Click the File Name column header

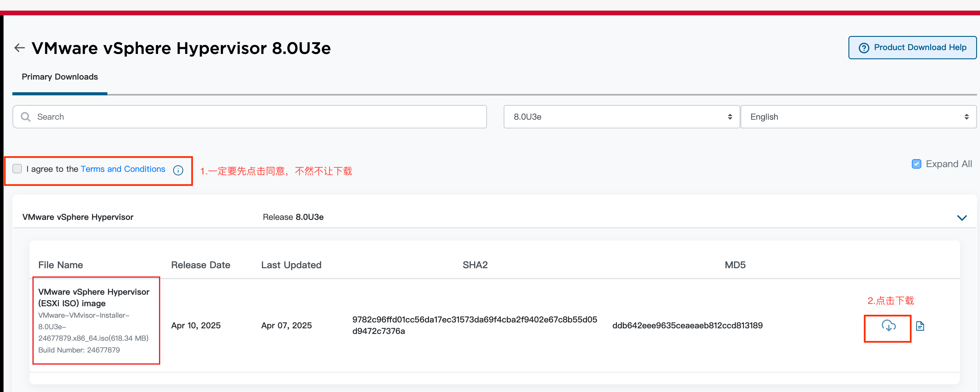[x=60, y=265]
